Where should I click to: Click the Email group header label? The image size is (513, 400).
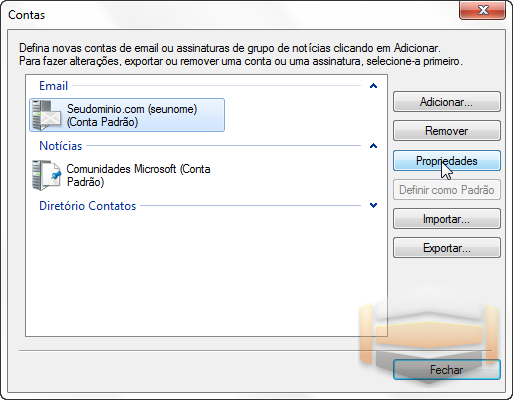pyautogui.click(x=54, y=86)
